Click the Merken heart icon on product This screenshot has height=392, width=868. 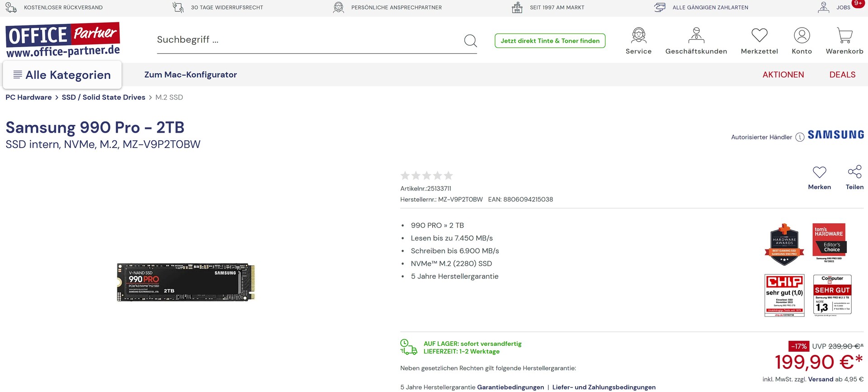tap(819, 172)
